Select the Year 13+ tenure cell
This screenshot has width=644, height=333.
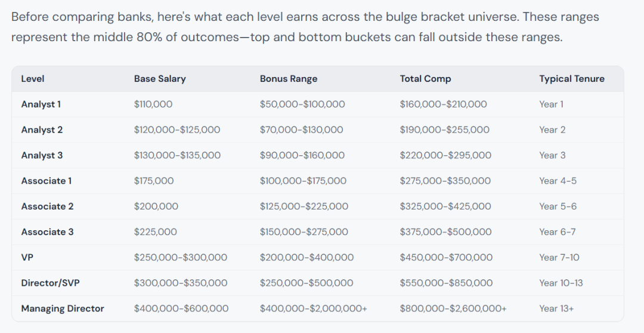coord(556,309)
